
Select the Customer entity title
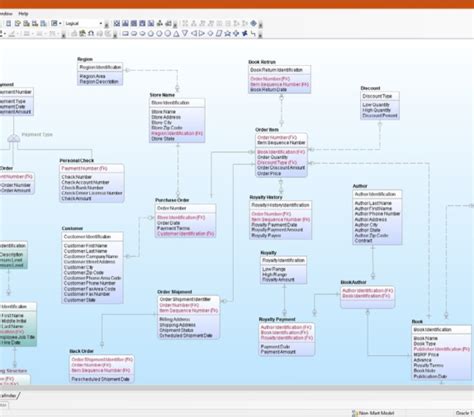tap(72, 229)
